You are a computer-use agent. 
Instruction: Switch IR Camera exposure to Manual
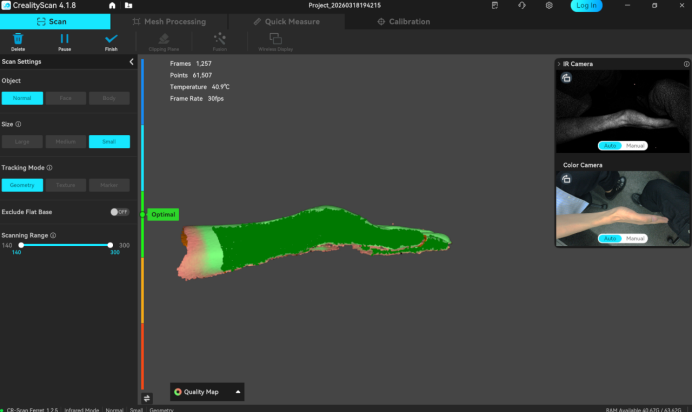click(x=635, y=145)
